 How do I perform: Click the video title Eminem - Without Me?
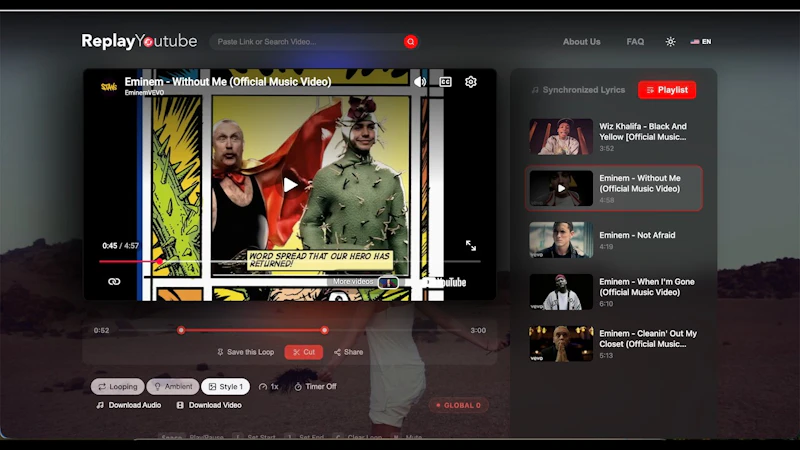(x=228, y=82)
